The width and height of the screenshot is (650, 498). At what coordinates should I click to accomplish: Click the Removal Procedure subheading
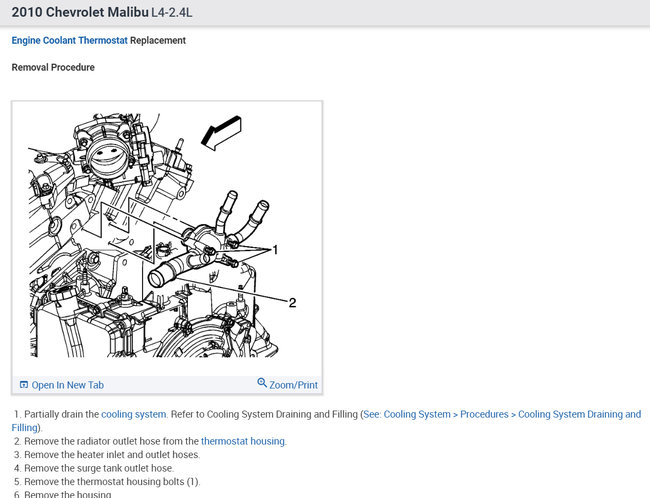53,67
